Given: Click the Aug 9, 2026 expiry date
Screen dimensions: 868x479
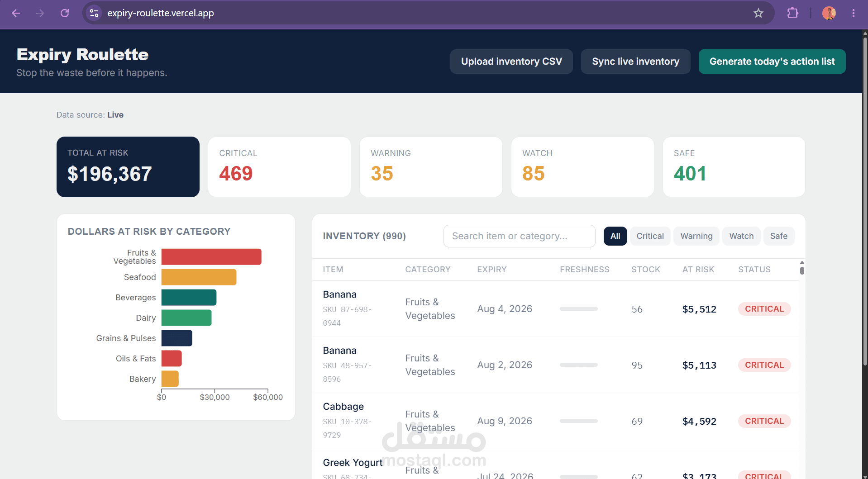Looking at the screenshot, I should pos(505,421).
